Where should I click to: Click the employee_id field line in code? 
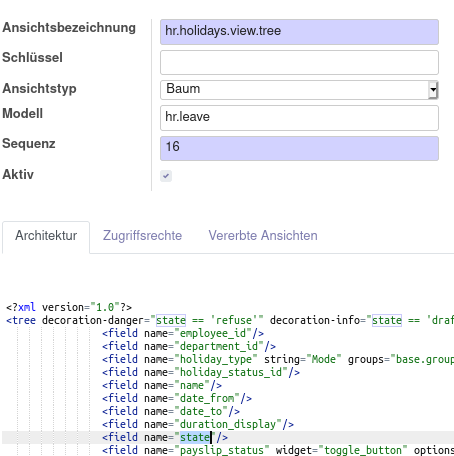[183, 333]
